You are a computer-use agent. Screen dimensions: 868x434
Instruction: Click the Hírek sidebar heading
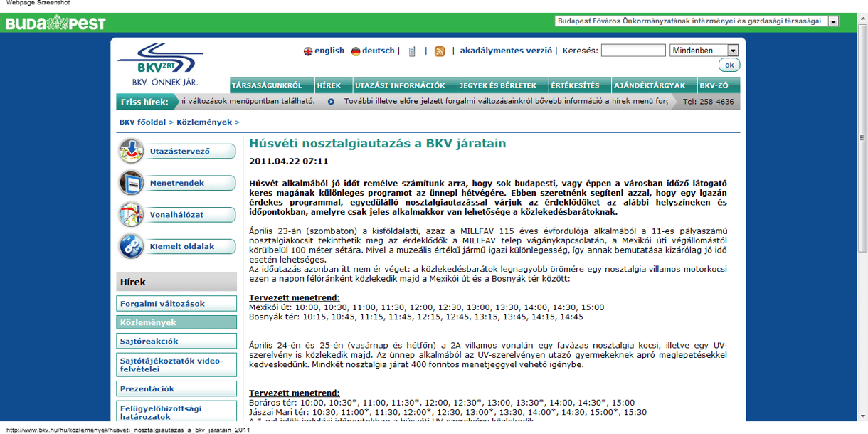(176, 282)
